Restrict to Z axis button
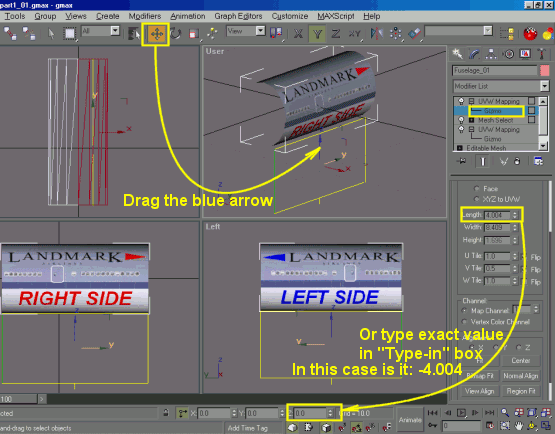This screenshot has height=434, width=555. coord(336,34)
